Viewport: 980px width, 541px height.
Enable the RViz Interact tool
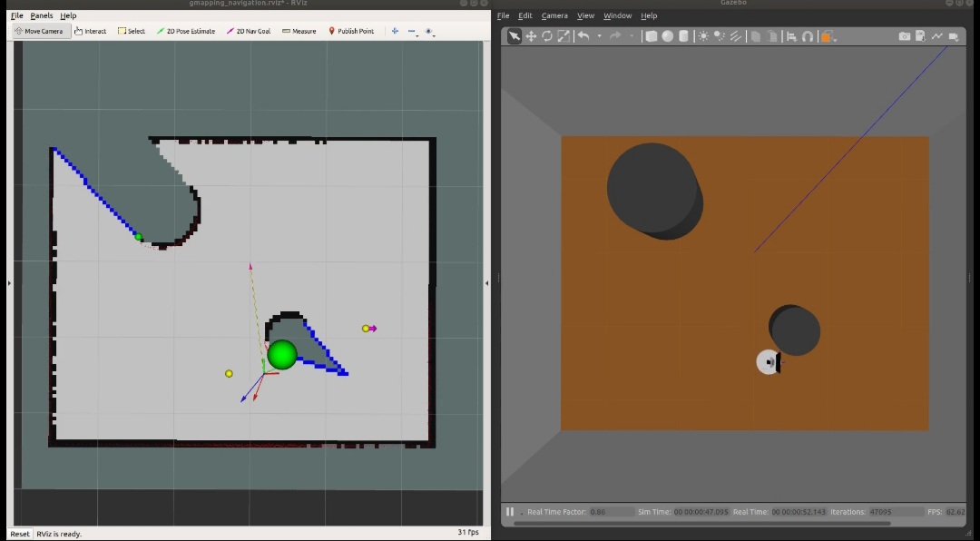tap(91, 31)
